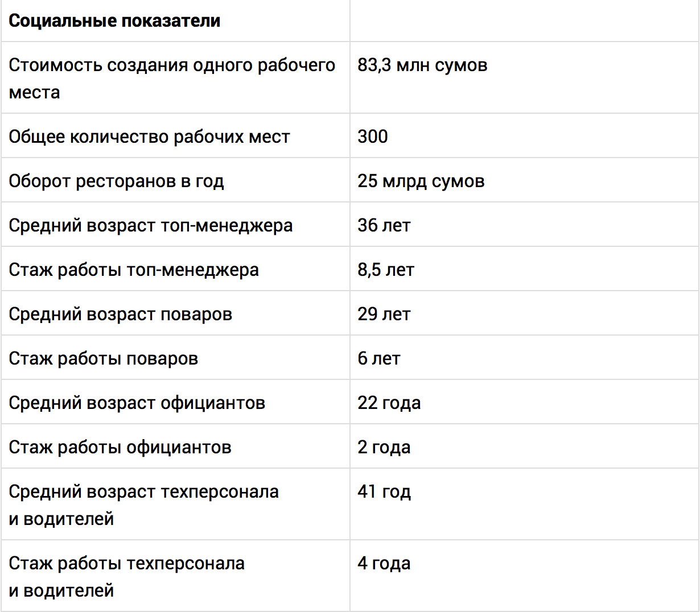Click the "8,5 лет" value

(386, 270)
